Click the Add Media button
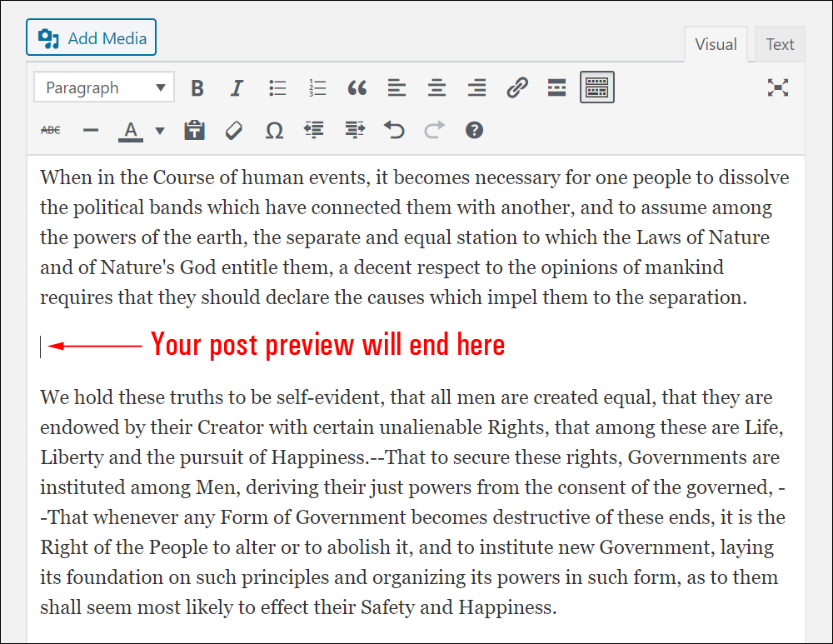Screen dimensions: 833x644 92,37
